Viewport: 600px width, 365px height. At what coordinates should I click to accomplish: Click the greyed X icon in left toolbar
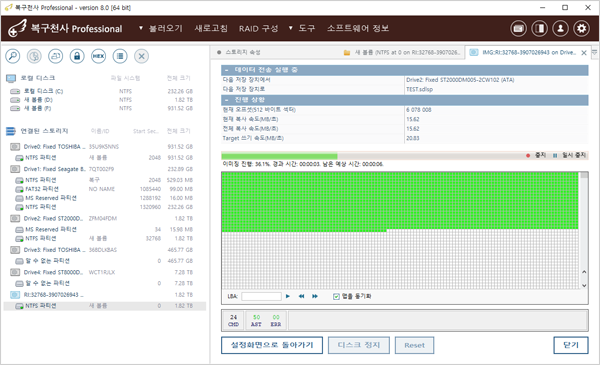click(141, 56)
